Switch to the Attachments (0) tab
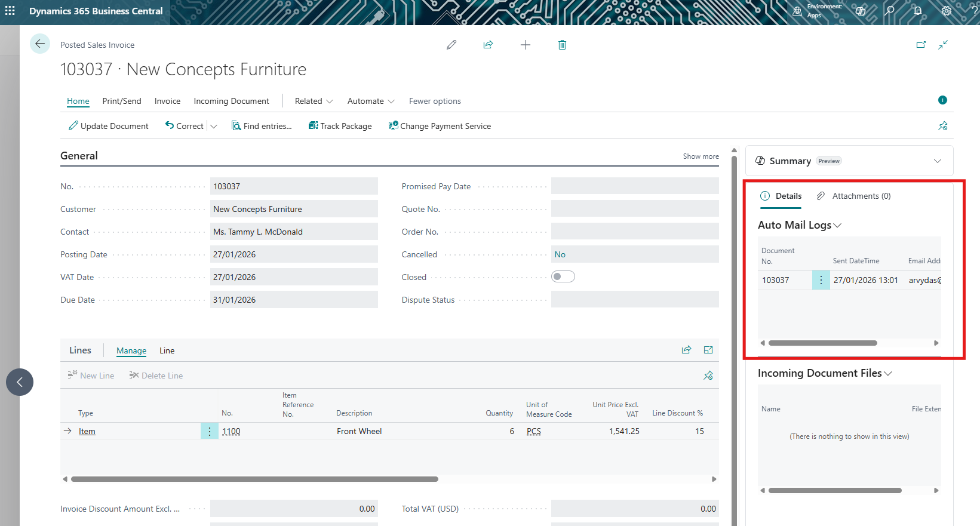The image size is (980, 526). (x=854, y=196)
